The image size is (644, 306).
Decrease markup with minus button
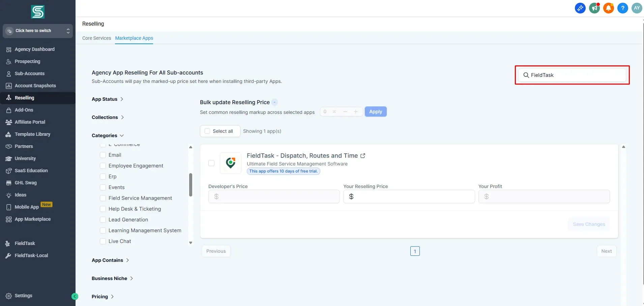point(345,112)
